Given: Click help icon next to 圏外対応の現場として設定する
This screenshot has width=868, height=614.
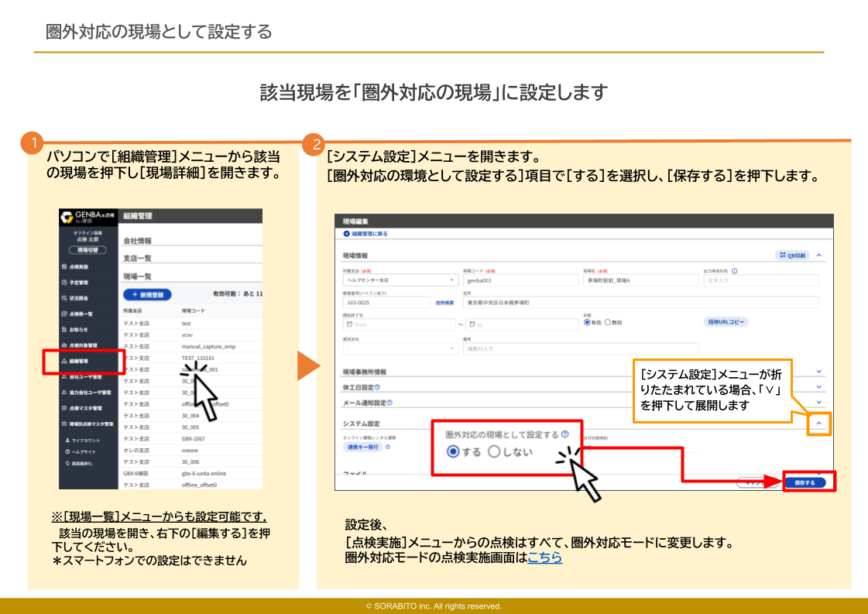Looking at the screenshot, I should coord(565,434).
